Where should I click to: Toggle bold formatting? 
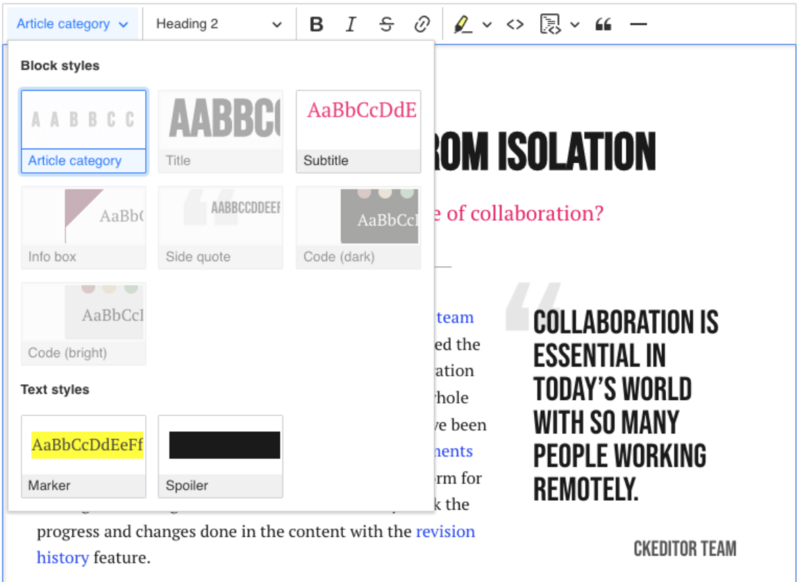[317, 23]
